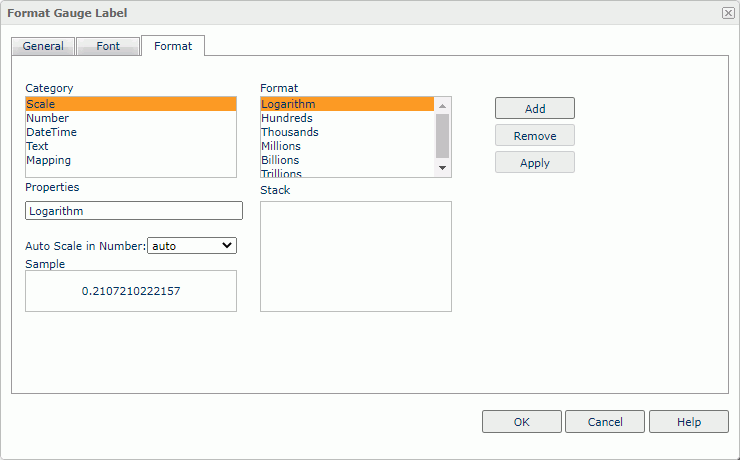Select Number in Category list
The height and width of the screenshot is (460, 740).
(x=48, y=118)
